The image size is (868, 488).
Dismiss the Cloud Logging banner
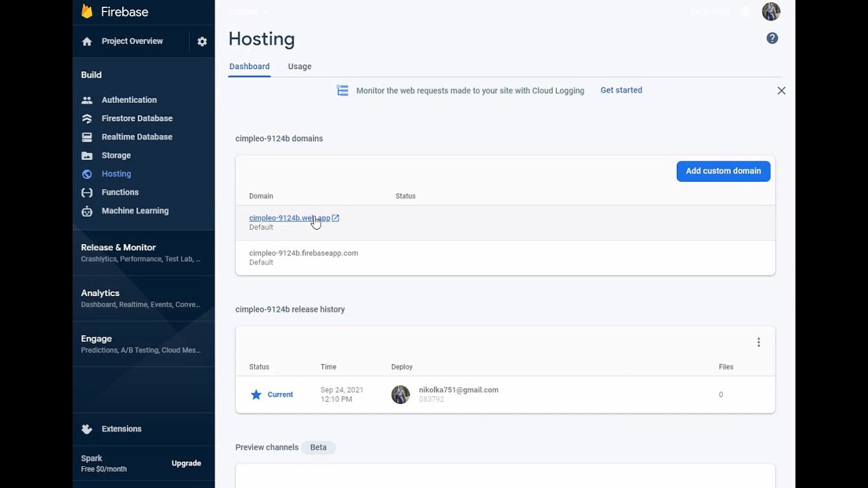781,90
